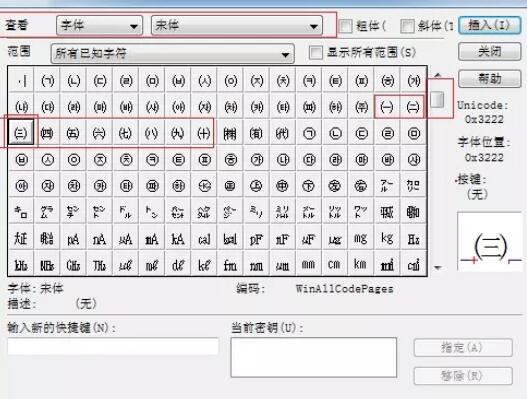Check 显示所有范围(S) option

pyautogui.click(x=315, y=52)
